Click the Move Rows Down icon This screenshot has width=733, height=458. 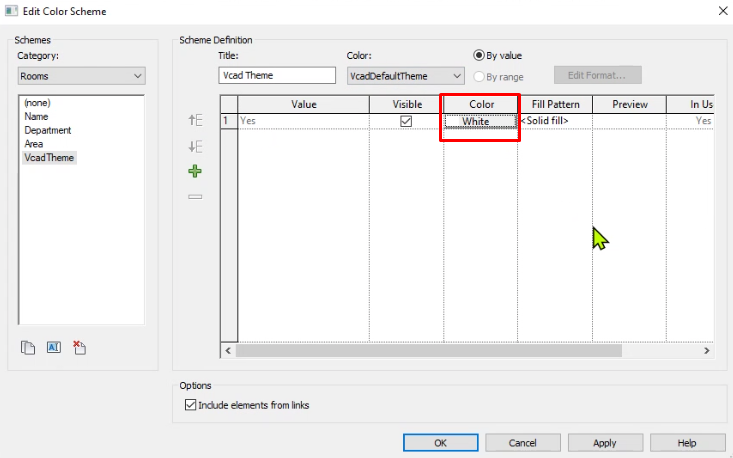click(x=195, y=146)
